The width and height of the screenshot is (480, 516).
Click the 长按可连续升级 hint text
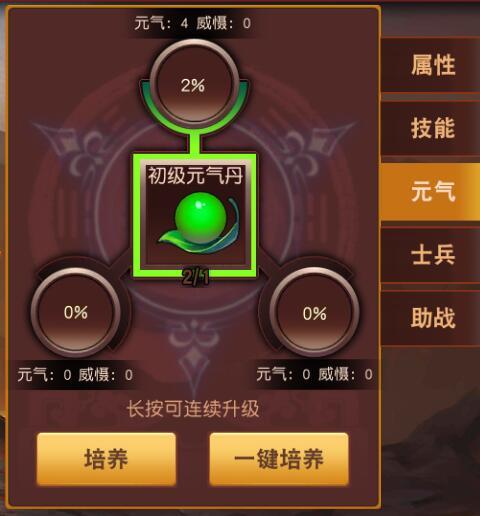pos(193,409)
